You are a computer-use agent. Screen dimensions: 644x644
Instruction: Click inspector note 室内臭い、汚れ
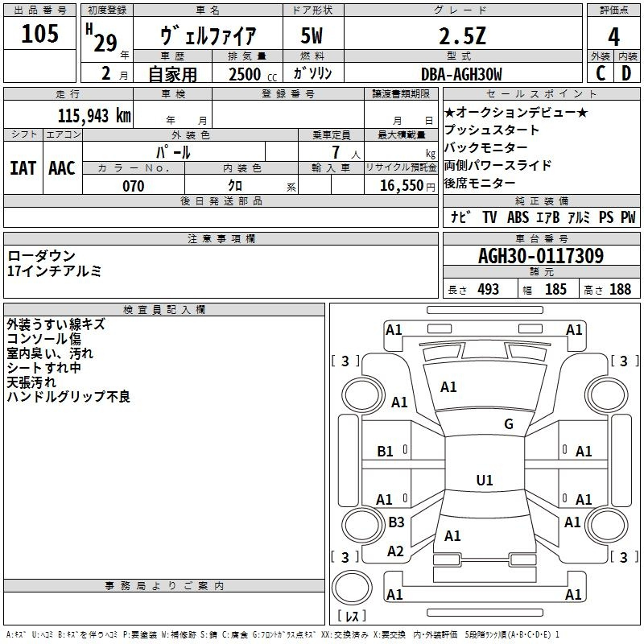pos(50,353)
